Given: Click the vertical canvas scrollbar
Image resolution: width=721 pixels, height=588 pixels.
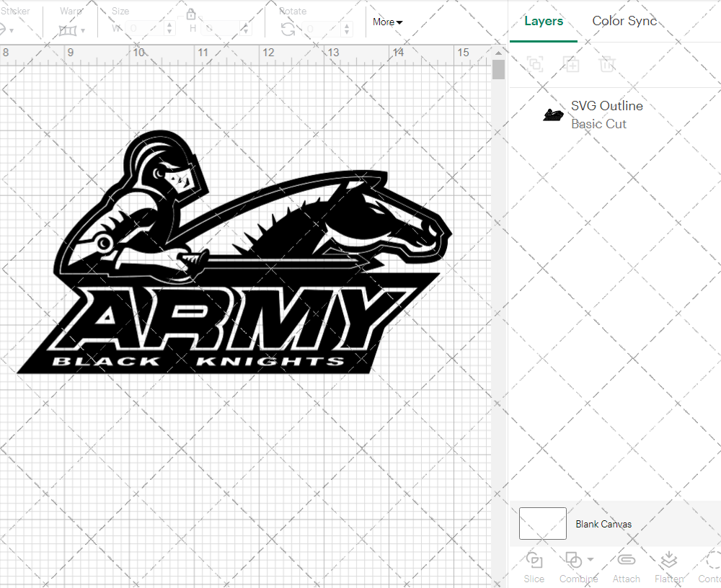Looking at the screenshot, I should [498, 68].
